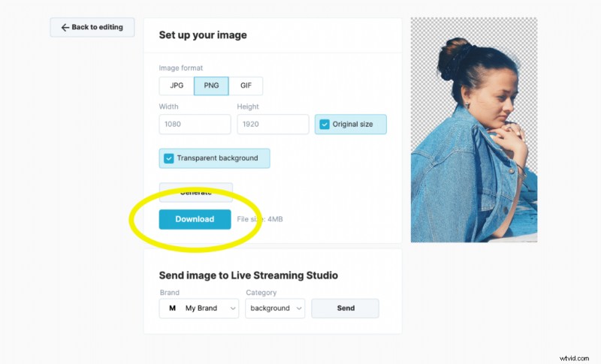
Task: Go back using Back to editing button
Action: tap(92, 27)
